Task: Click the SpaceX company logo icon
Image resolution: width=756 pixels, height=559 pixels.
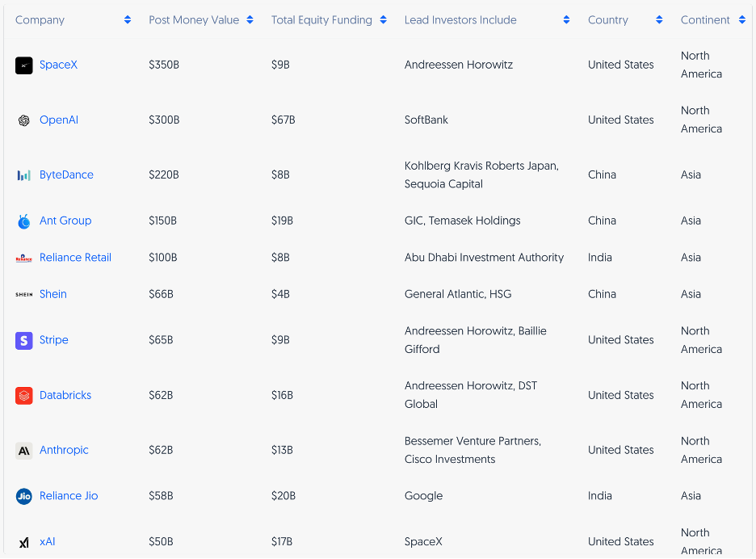Action: click(24, 65)
